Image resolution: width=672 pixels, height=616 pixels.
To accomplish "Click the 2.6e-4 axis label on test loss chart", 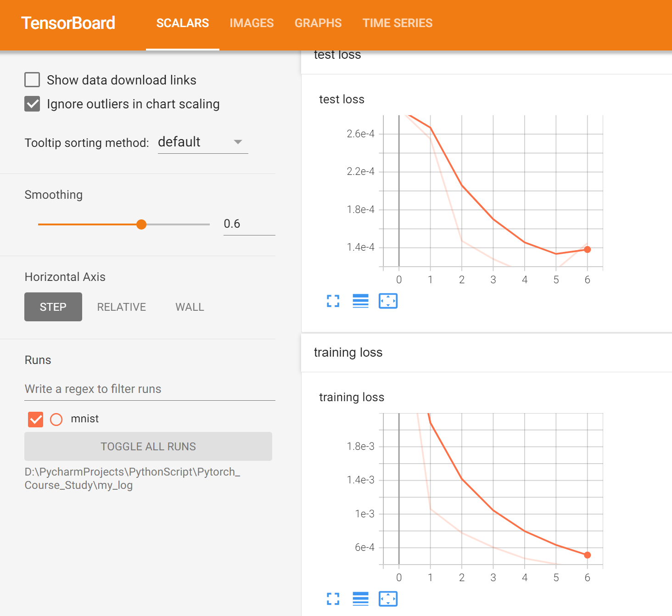I will click(x=361, y=134).
